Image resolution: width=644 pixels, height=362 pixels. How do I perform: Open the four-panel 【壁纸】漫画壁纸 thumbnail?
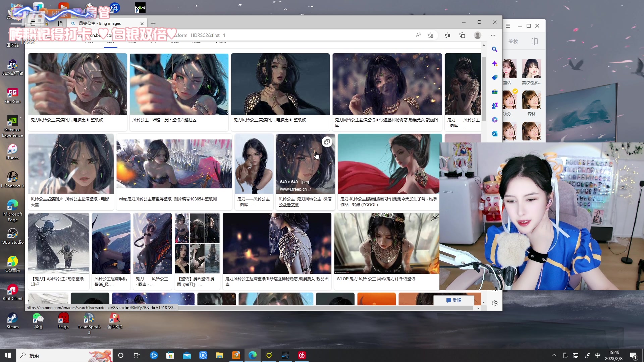[197, 243]
